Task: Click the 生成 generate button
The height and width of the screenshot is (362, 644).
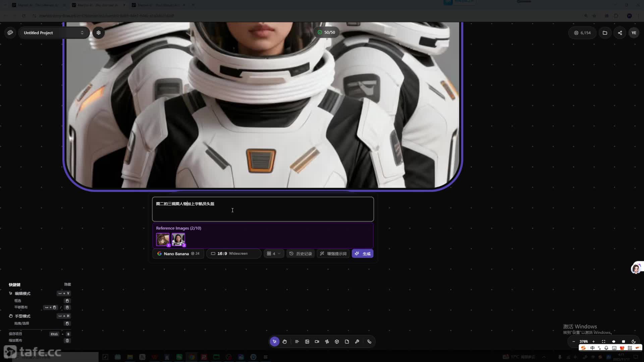Action: (363, 254)
